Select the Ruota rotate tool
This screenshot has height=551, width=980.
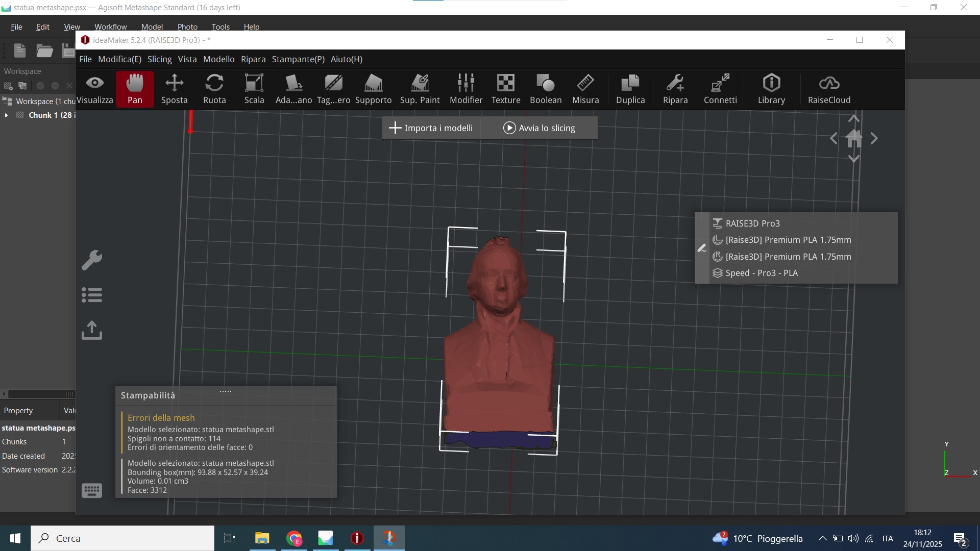[x=214, y=89]
